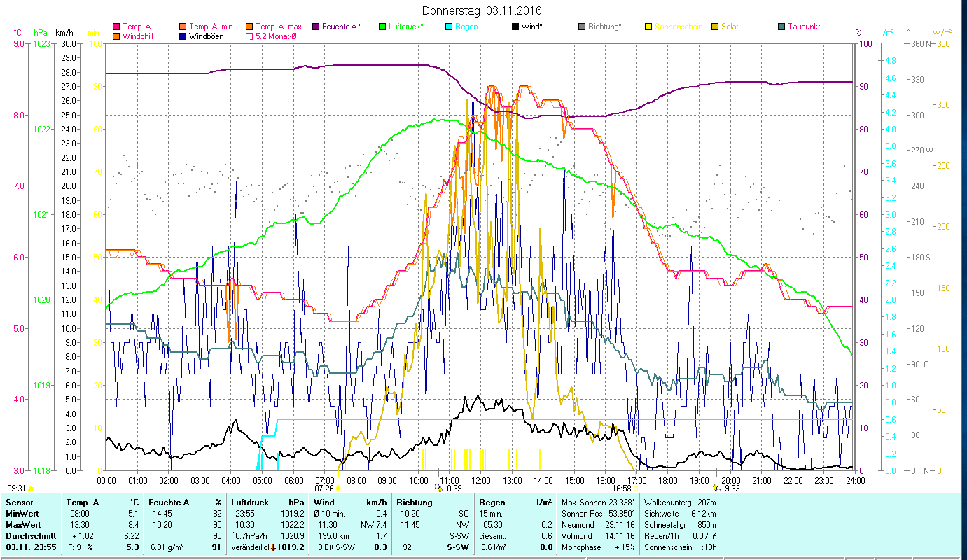Image resolution: width=967 pixels, height=560 pixels.
Task: Click the Taupunkt legend label
Action: [803, 27]
